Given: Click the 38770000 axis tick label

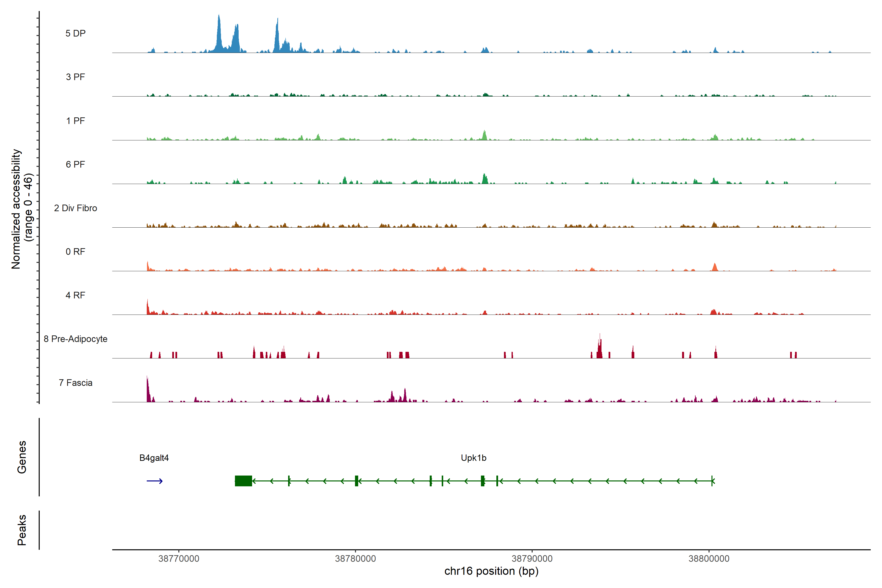Looking at the screenshot, I should (179, 559).
